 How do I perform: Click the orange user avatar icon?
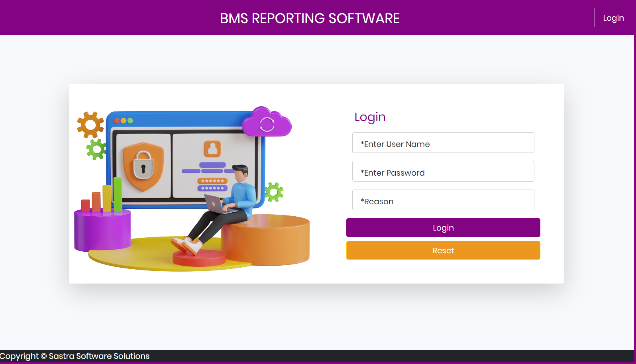pos(212,149)
